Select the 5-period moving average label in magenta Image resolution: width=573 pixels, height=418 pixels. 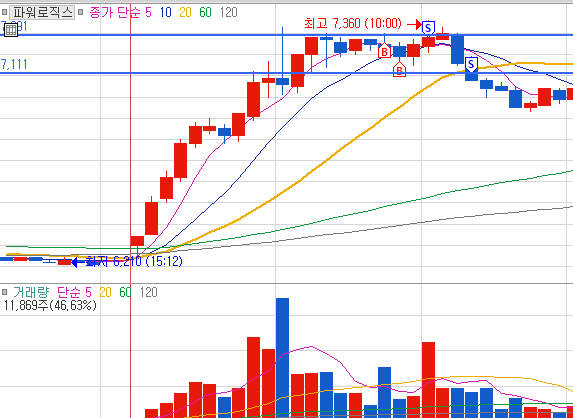tap(148, 13)
